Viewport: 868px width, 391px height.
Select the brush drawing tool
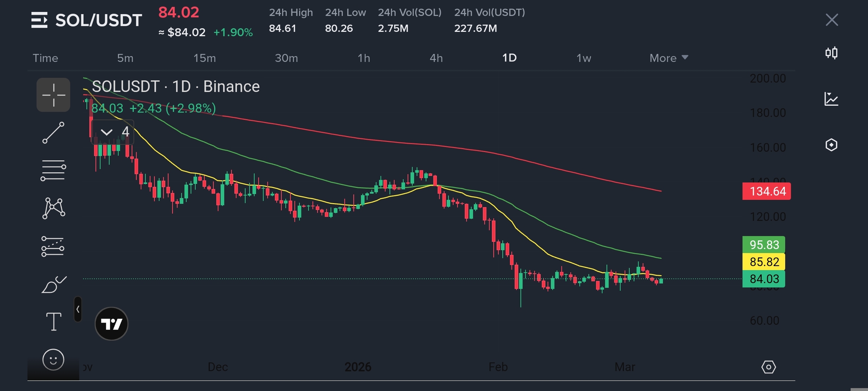point(54,285)
